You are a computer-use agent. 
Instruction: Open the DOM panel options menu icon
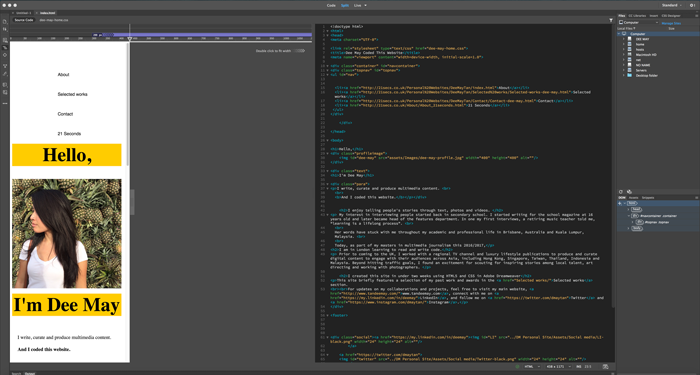click(696, 197)
